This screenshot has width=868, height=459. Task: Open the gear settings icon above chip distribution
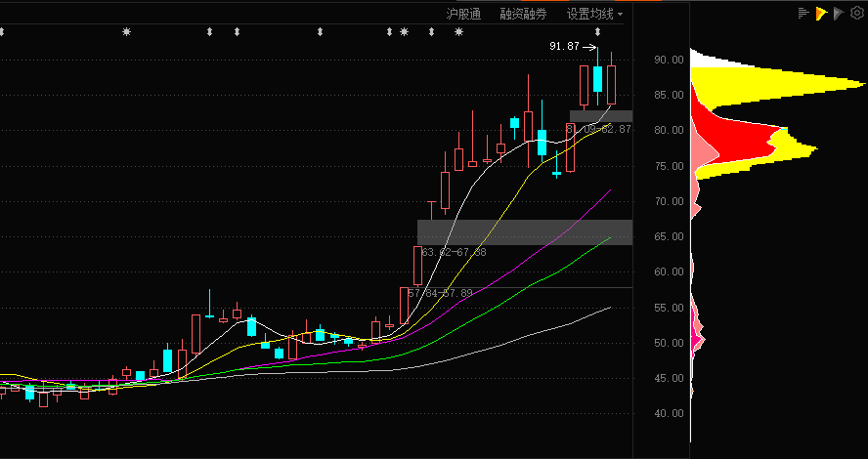[x=856, y=14]
